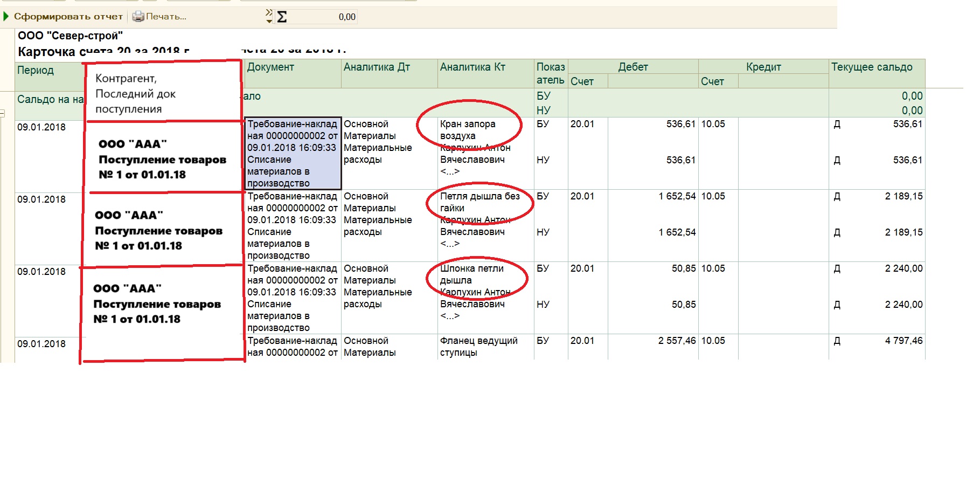Collapse the row group using left-edge minus
This screenshot has width=980, height=483.
(x=2, y=113)
